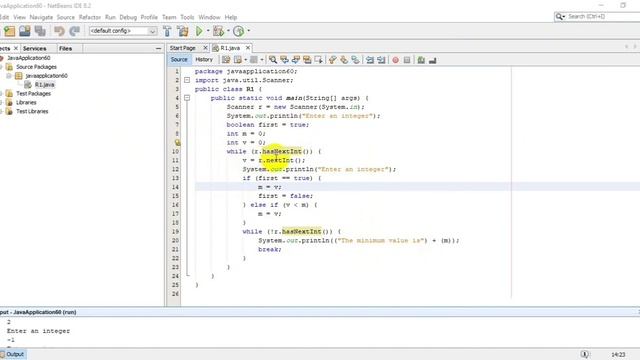Screen dimensions: 640x360
Task: Click the Redo arrow icon
Action: click(x=74, y=31)
